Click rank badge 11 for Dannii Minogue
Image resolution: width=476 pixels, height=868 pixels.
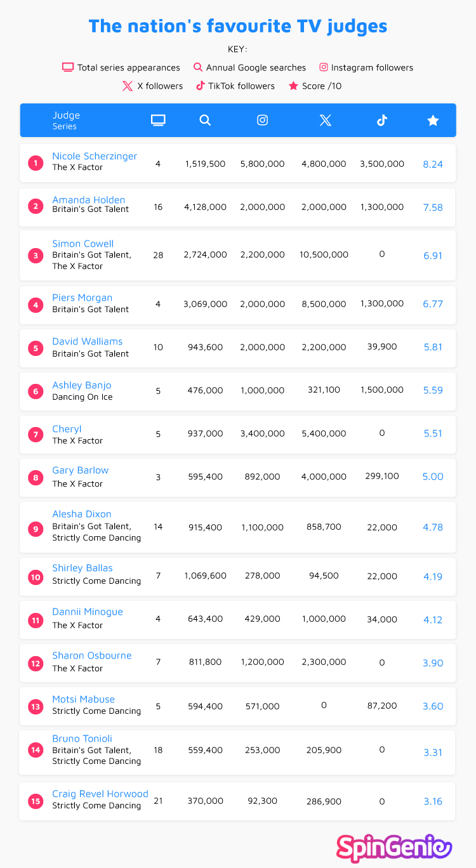point(36,620)
